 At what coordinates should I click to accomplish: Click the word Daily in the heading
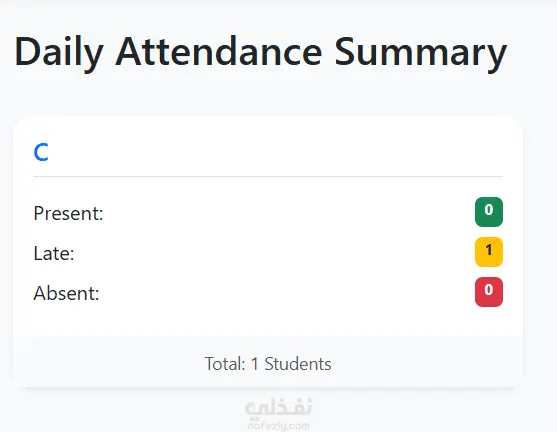tap(59, 53)
